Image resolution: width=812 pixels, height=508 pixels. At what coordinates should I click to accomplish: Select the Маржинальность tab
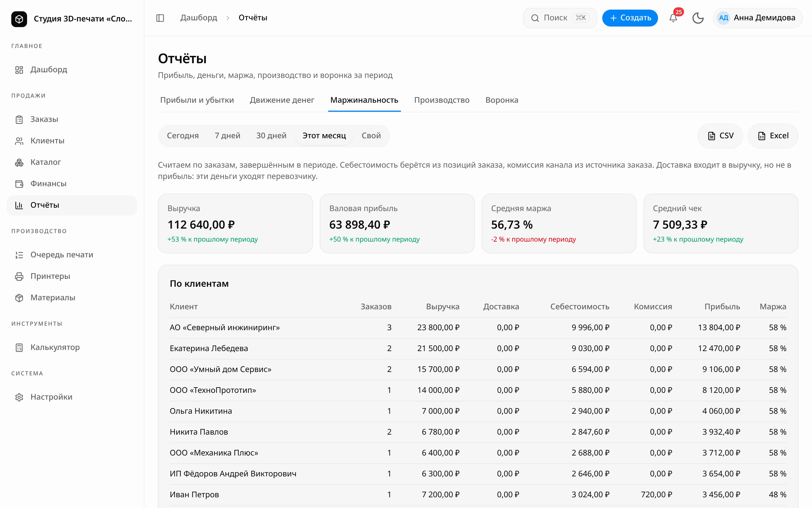click(364, 100)
